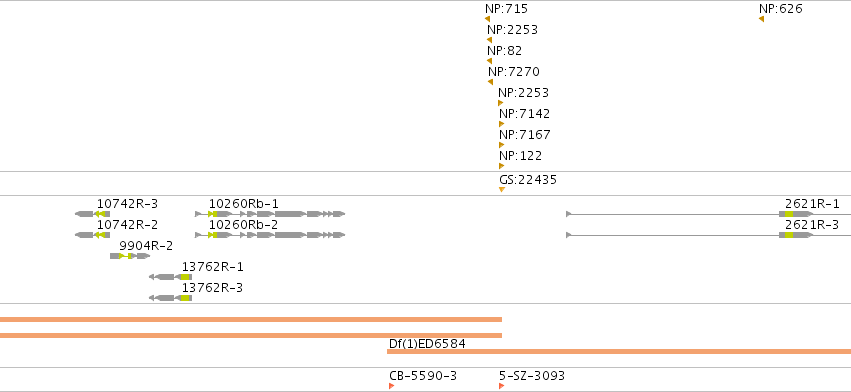
Task: Select the 10742R-3 label
Action: (x=128, y=204)
